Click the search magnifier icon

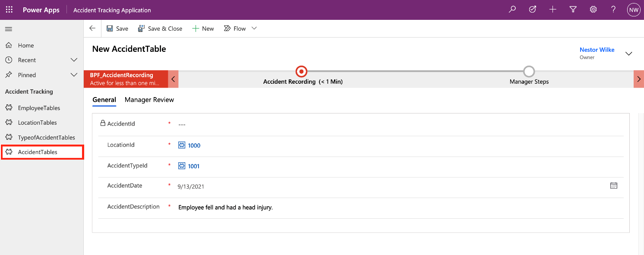coord(512,9)
